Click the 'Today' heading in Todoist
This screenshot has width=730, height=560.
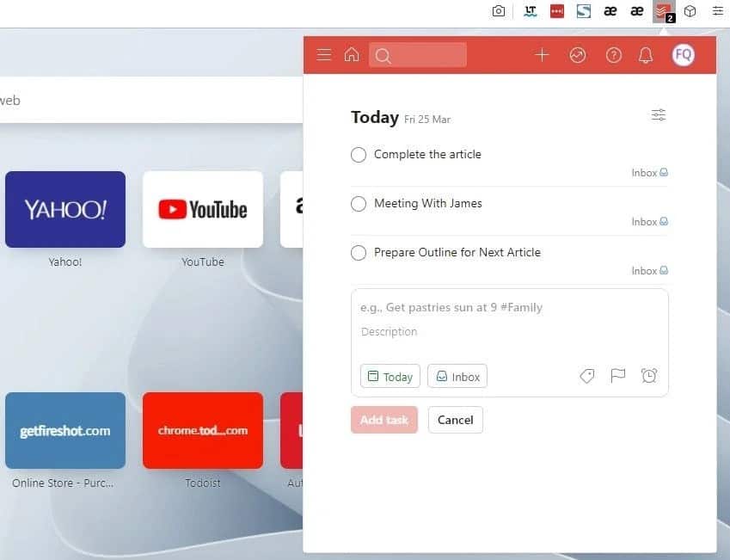click(x=375, y=117)
